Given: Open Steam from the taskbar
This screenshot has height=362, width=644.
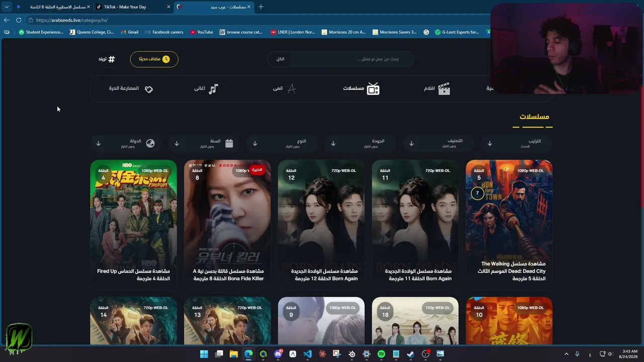Looking at the screenshot, I should pos(411,354).
